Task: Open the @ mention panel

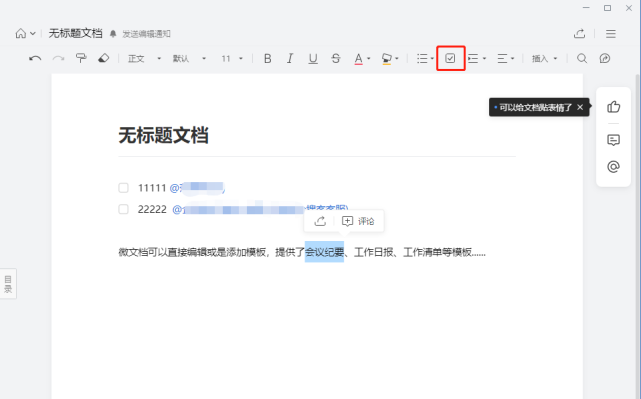Action: tap(613, 166)
